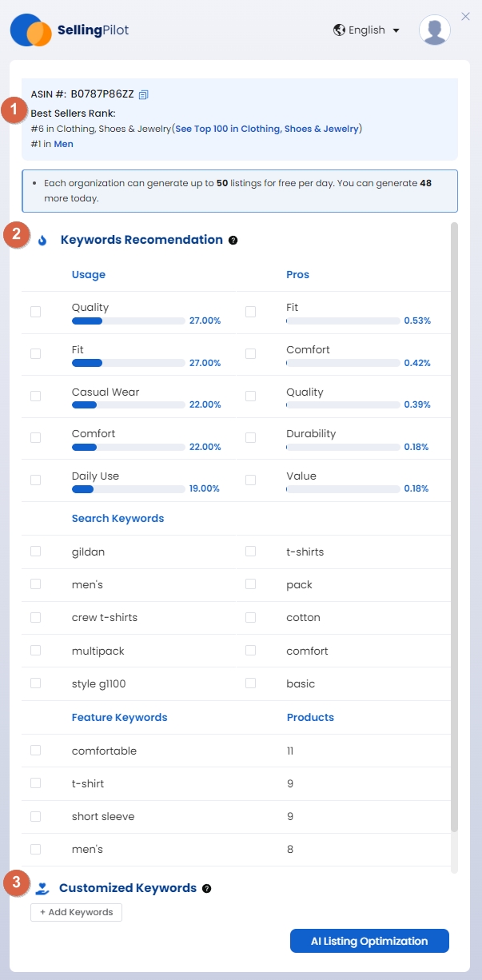Follow the Men category link
The image size is (482, 980).
pyautogui.click(x=64, y=144)
